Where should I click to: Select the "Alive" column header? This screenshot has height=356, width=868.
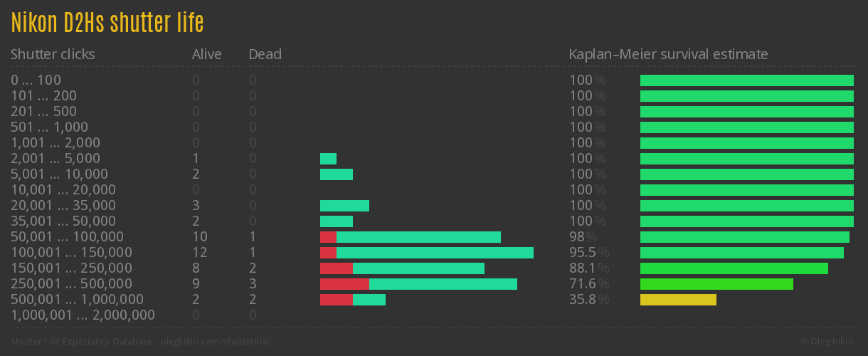point(206,54)
